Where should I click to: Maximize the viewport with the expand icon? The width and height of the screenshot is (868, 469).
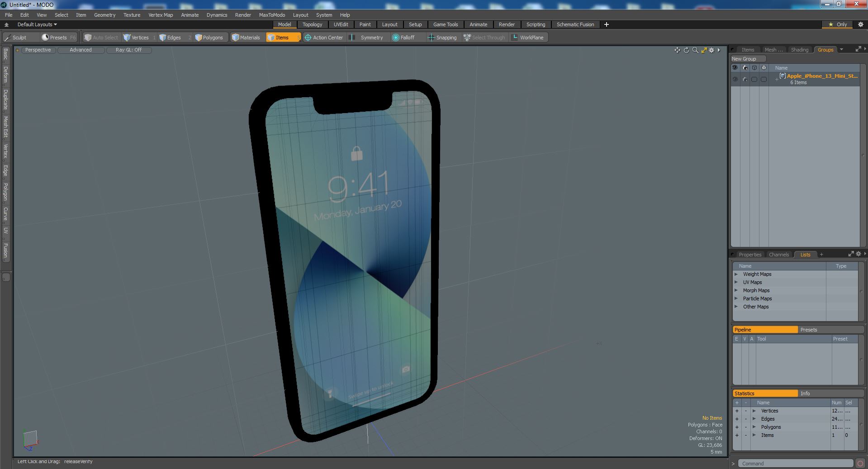(x=704, y=50)
